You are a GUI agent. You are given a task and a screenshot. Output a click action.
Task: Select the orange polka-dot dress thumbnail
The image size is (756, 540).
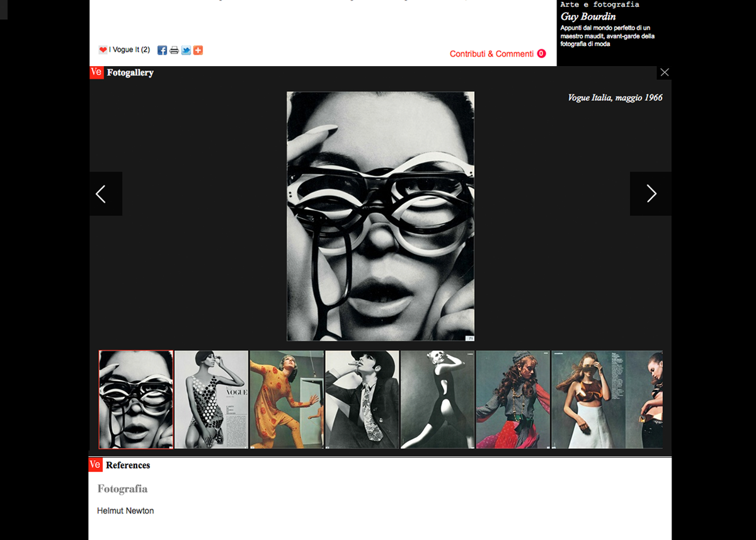point(287,399)
